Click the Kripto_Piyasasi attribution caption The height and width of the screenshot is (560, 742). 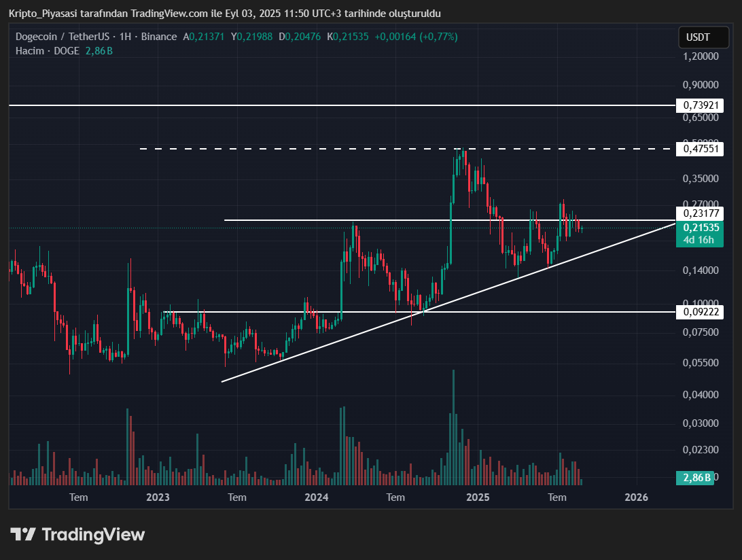coord(225,14)
